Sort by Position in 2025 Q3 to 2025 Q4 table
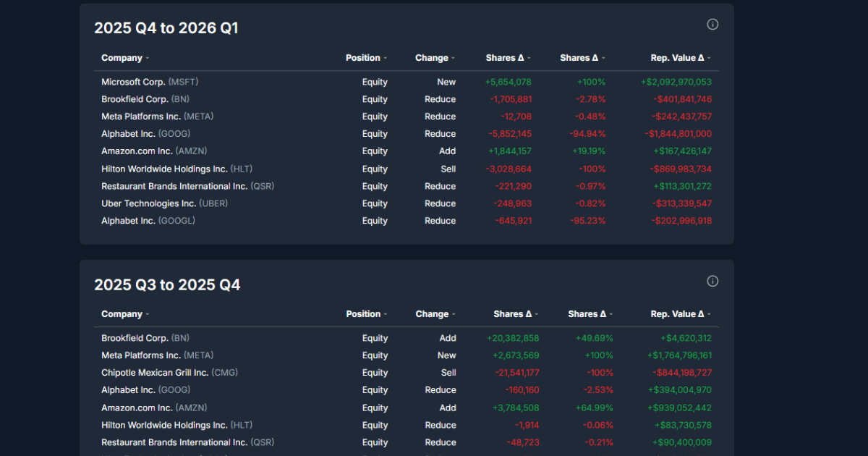This screenshot has height=456, width=868. pos(367,314)
